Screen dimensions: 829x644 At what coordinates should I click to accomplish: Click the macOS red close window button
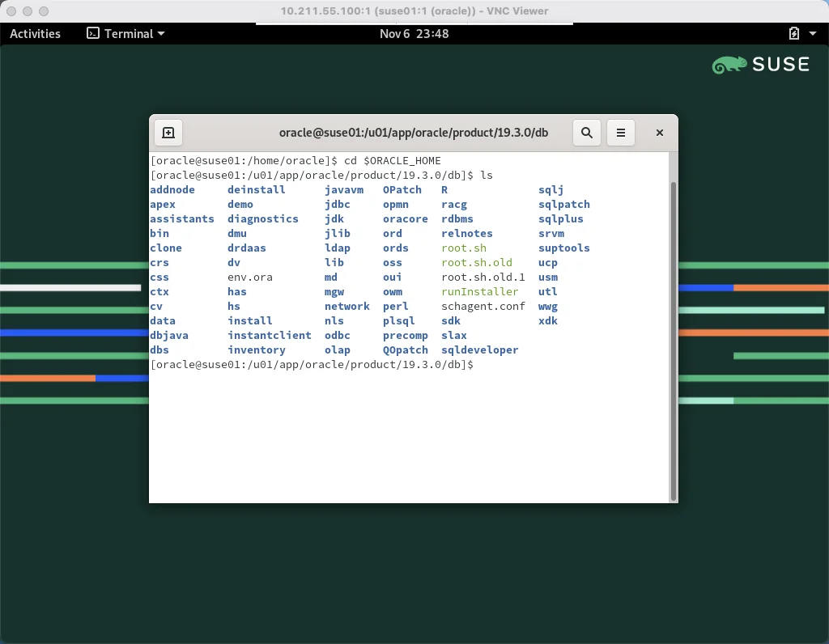tap(11, 11)
